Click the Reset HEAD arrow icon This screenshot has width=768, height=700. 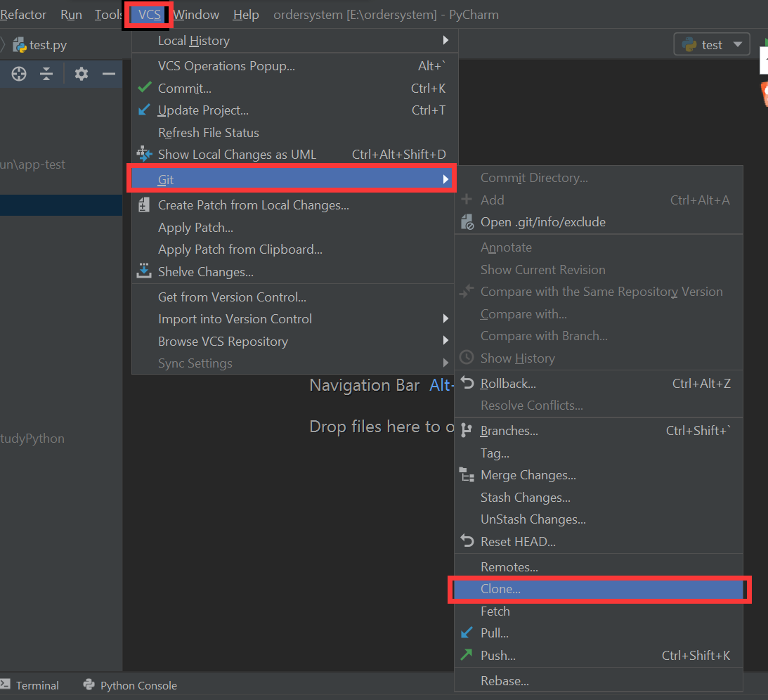pos(467,540)
